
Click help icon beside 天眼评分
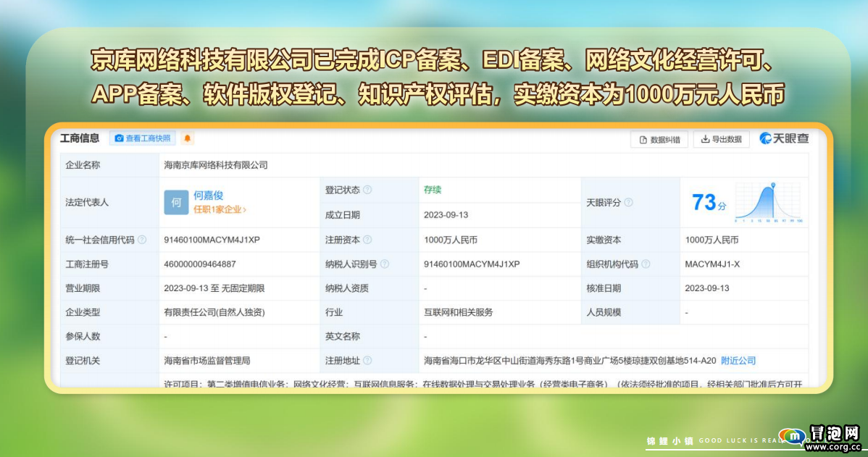pos(628,203)
